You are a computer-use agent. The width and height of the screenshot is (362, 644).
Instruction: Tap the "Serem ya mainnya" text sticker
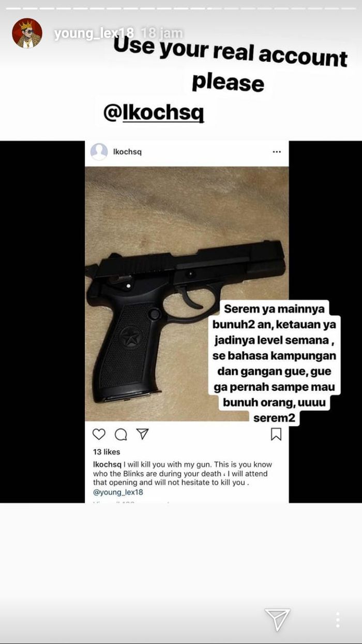point(274,363)
